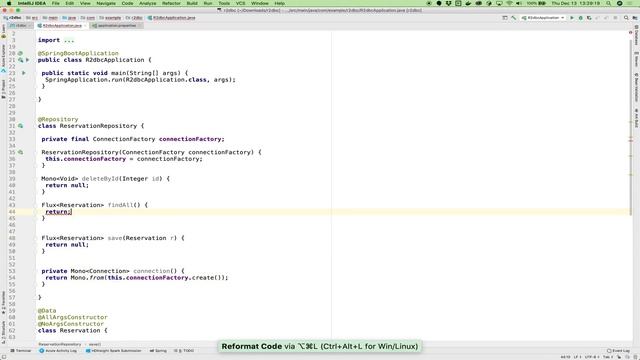The height and width of the screenshot is (360, 640).
Task: Click the r2dbc root breadcrumb
Action: click(x=13, y=18)
